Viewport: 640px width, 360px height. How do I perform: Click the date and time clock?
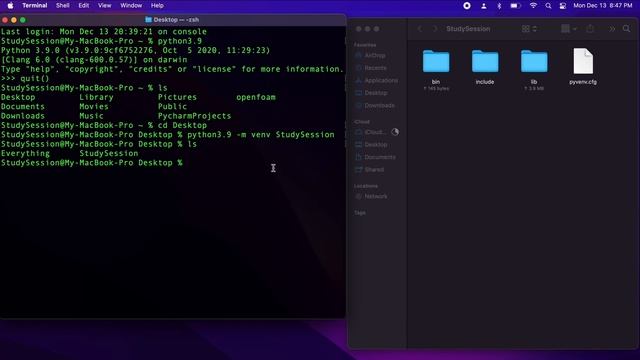point(602,6)
